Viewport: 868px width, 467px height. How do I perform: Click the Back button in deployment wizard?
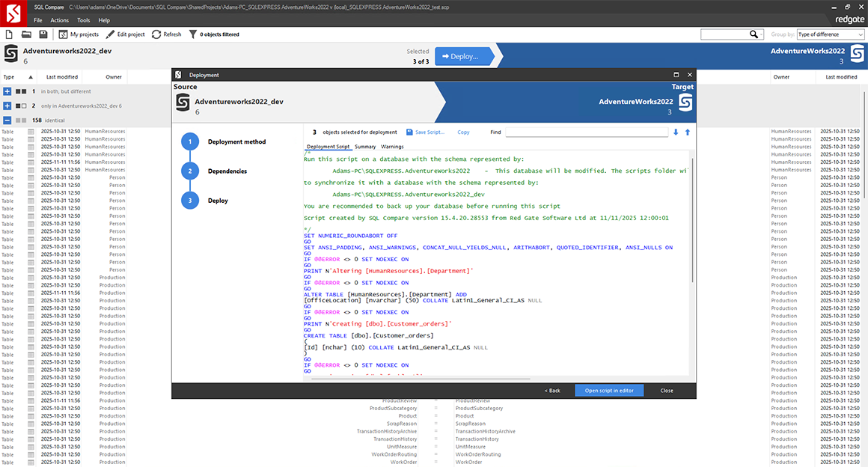click(552, 391)
